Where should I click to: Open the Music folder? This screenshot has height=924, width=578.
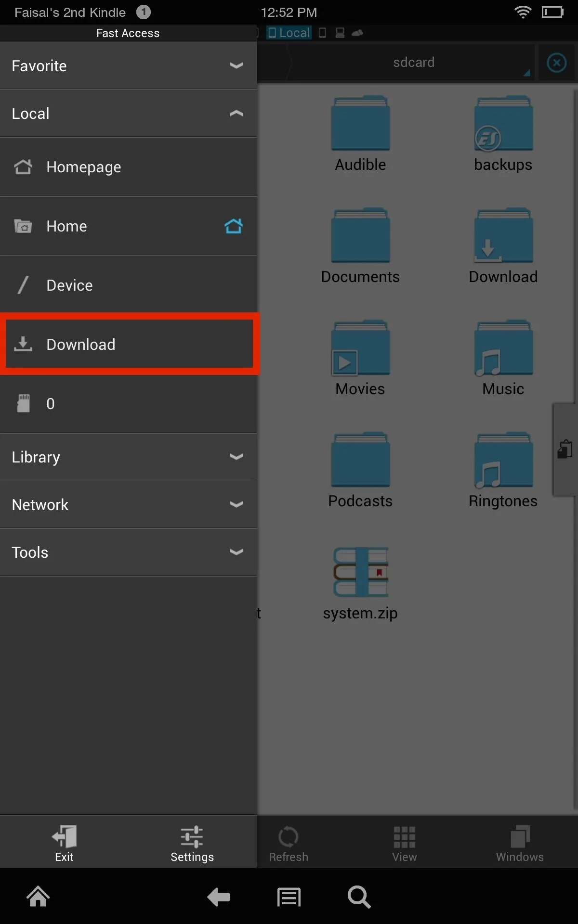coord(503,358)
